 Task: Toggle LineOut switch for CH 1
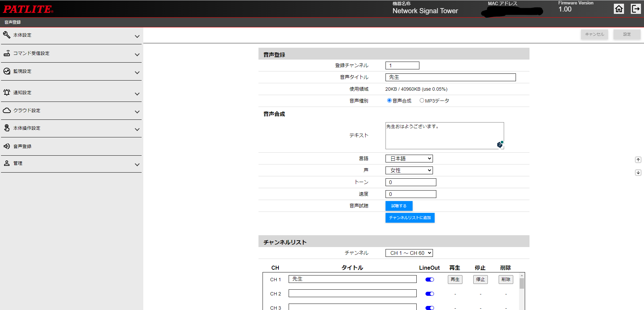tap(430, 280)
